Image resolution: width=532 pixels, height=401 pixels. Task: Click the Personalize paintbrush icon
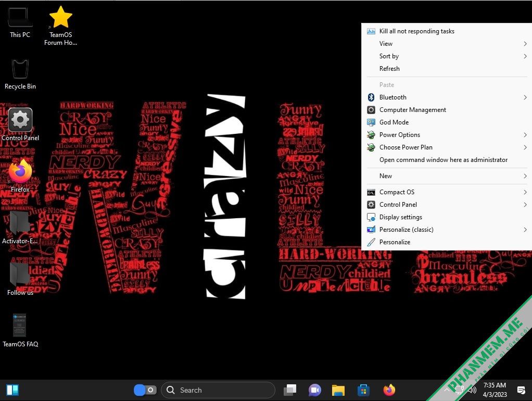371,242
